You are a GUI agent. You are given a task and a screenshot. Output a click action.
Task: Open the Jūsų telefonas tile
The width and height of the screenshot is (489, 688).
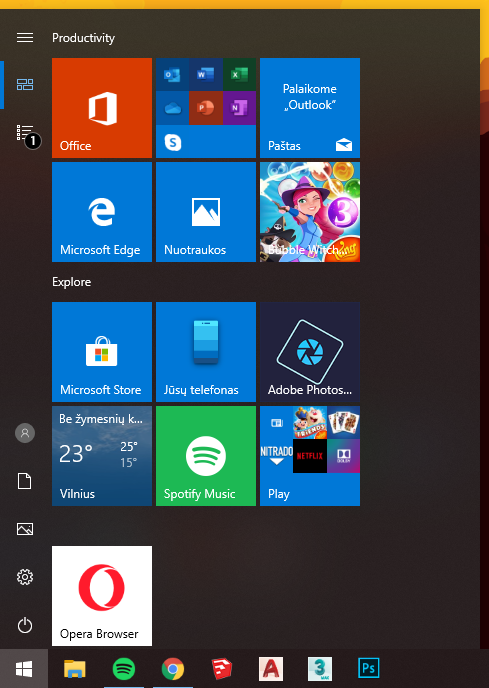tap(206, 352)
